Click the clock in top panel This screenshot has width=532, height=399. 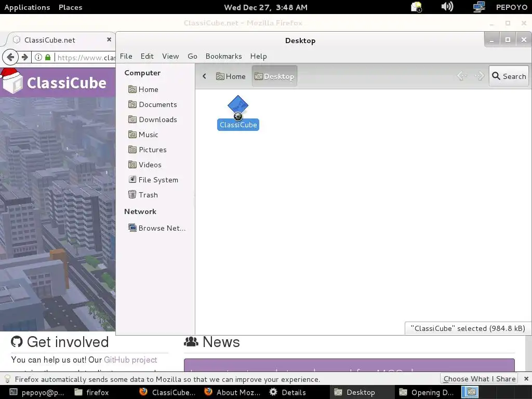265,7
